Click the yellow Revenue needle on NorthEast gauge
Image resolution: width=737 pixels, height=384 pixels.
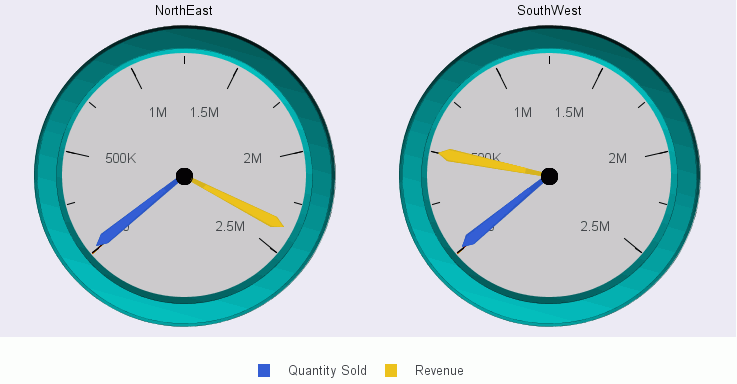[237, 203]
